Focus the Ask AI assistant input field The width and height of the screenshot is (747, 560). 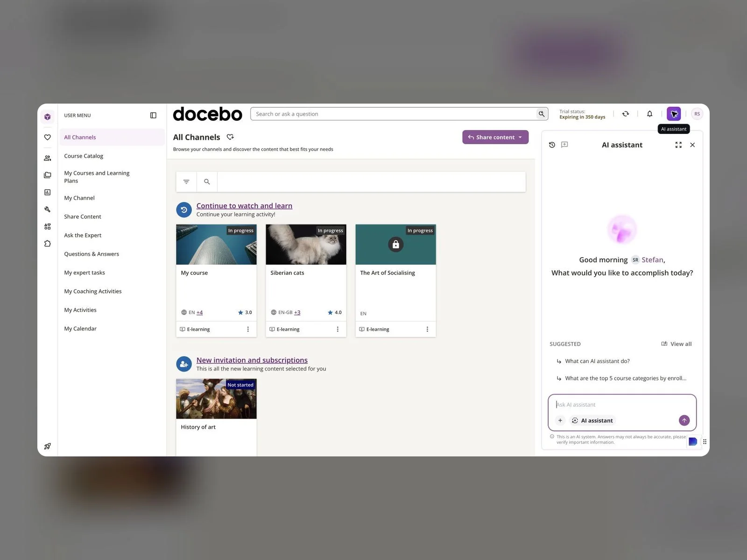point(622,405)
